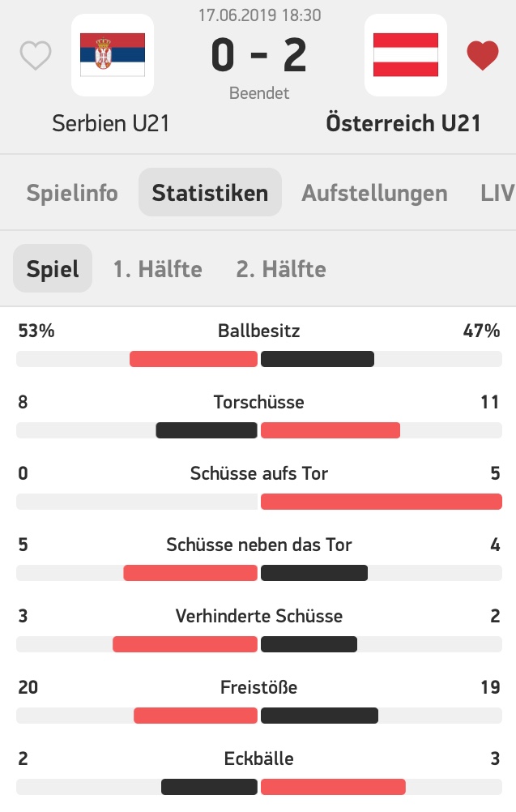
Task: Click the Torschüsse statistic bar
Action: [258, 430]
